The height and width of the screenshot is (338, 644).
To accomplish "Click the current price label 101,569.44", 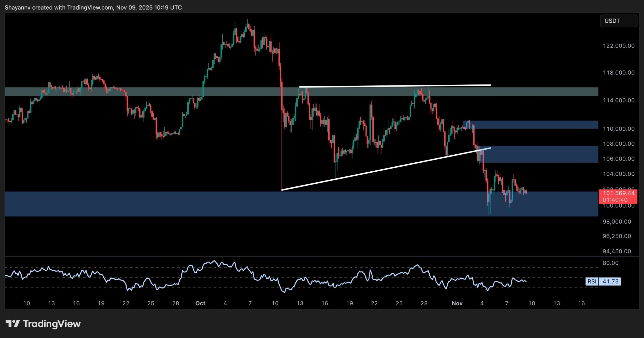I will coord(619,193).
